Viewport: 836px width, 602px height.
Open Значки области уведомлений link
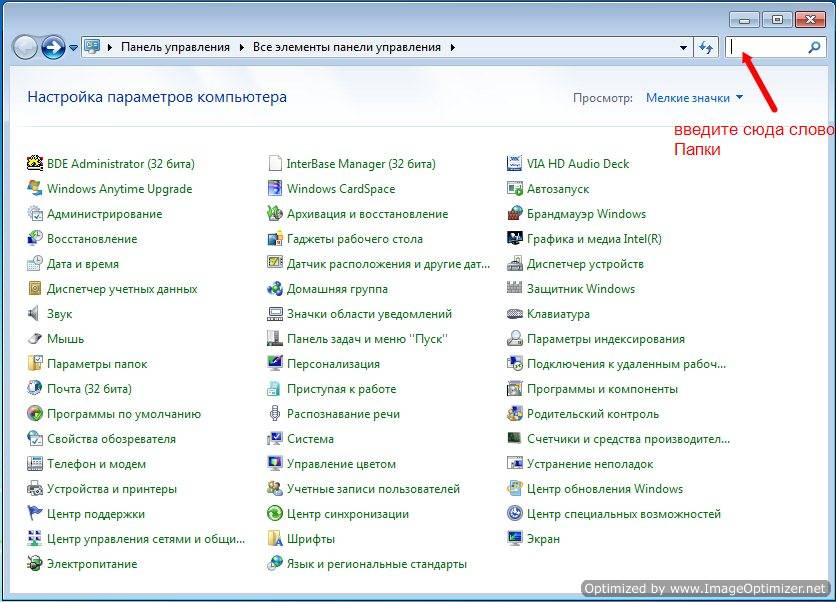point(369,314)
